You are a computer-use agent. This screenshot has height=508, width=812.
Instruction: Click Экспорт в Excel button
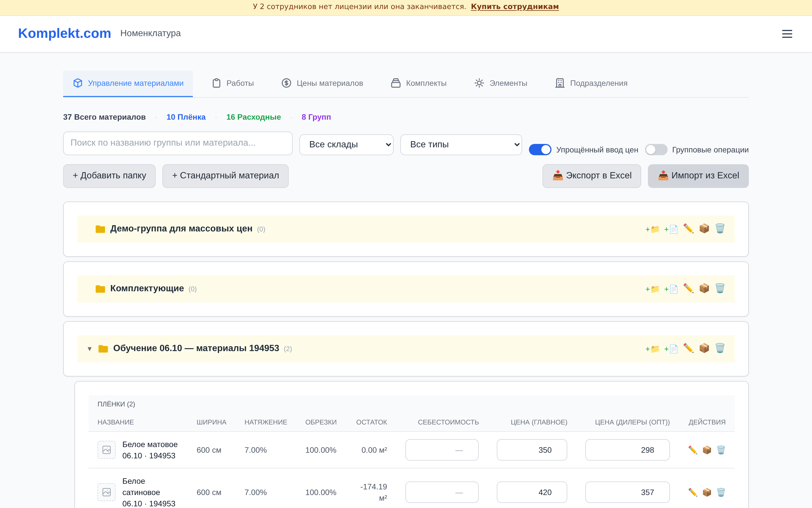pos(592,176)
